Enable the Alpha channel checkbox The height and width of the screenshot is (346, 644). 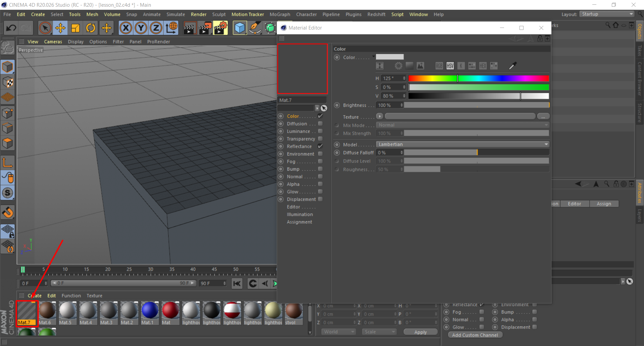pyautogui.click(x=320, y=184)
